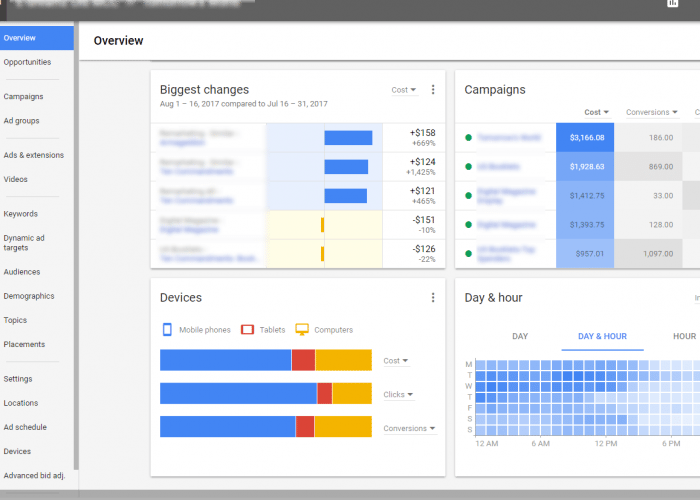
Task: Open Ads & extensions in the sidebar
Action: point(33,155)
